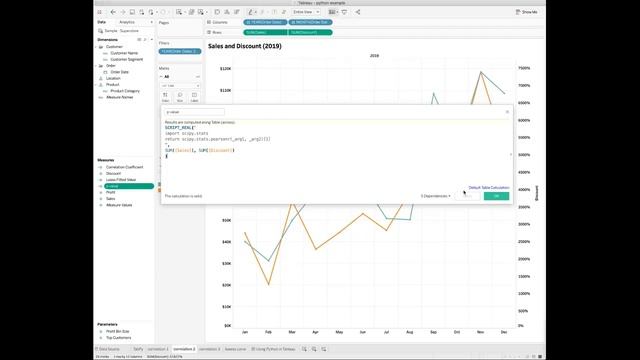Open the Line mark type dropdown
640x360 pixels.
[x=180, y=86]
